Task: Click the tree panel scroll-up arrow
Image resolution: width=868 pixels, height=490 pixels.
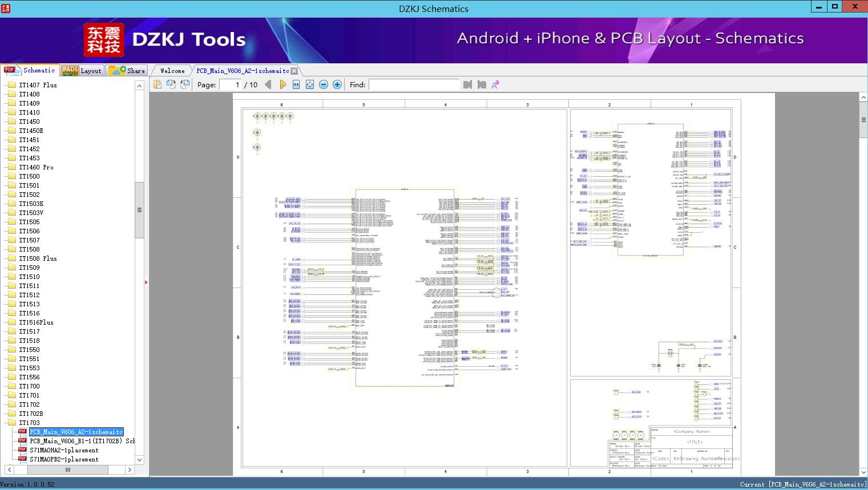Action: 139,86
